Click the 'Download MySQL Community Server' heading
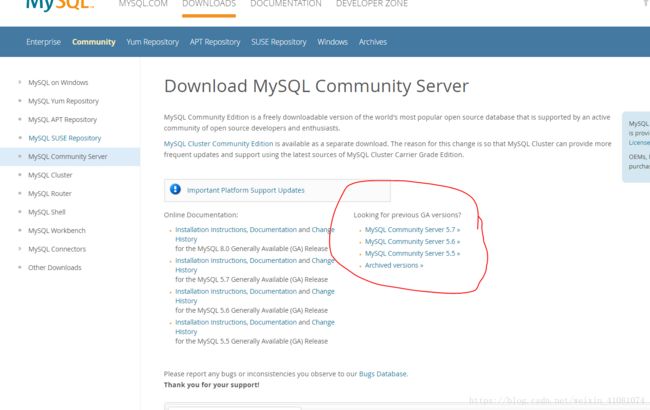The image size is (650, 410). 316,86
